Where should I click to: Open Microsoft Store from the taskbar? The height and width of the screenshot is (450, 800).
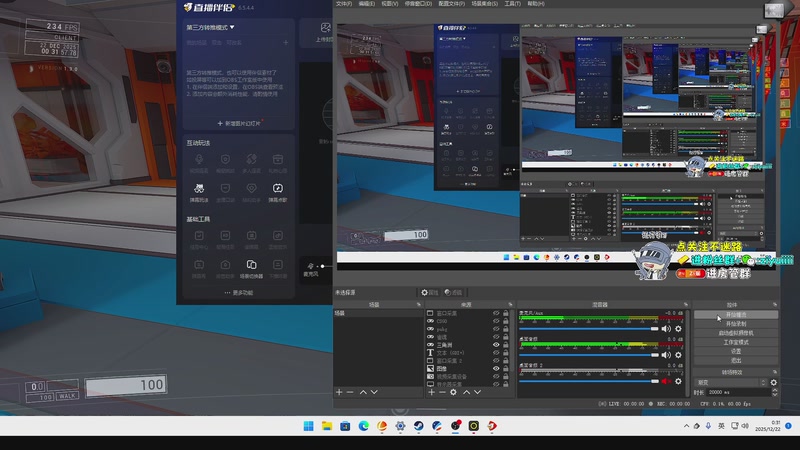point(345,426)
